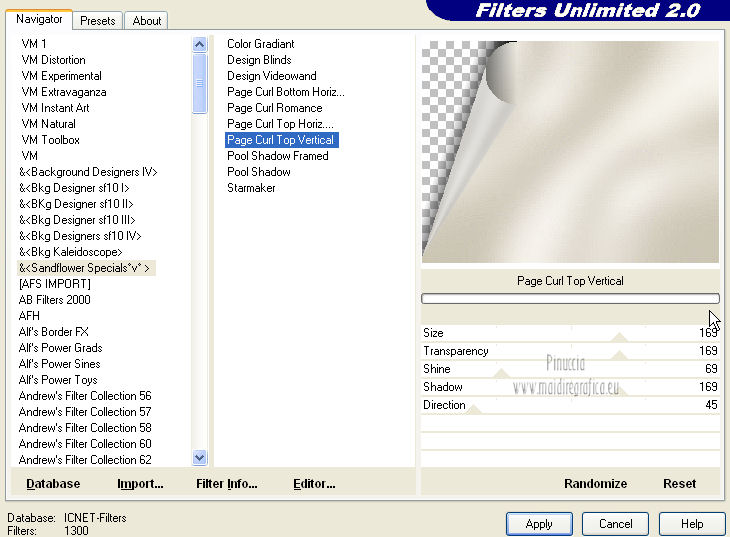730x537 pixels.
Task: Select Andrew's Filter Collection 60
Action: tap(85, 444)
